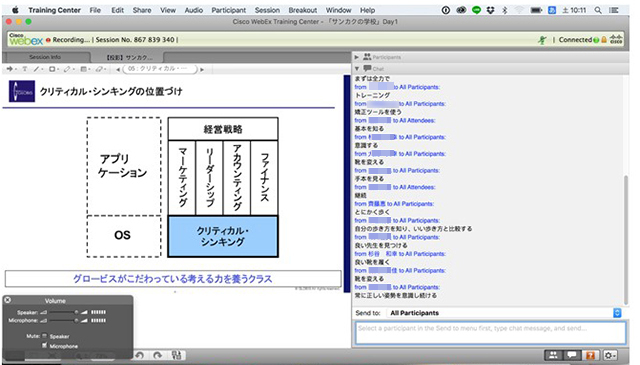Screen dimensions: 640x365
Task: Click the synchronize display icon in bottom toolbar
Action: 176,355
